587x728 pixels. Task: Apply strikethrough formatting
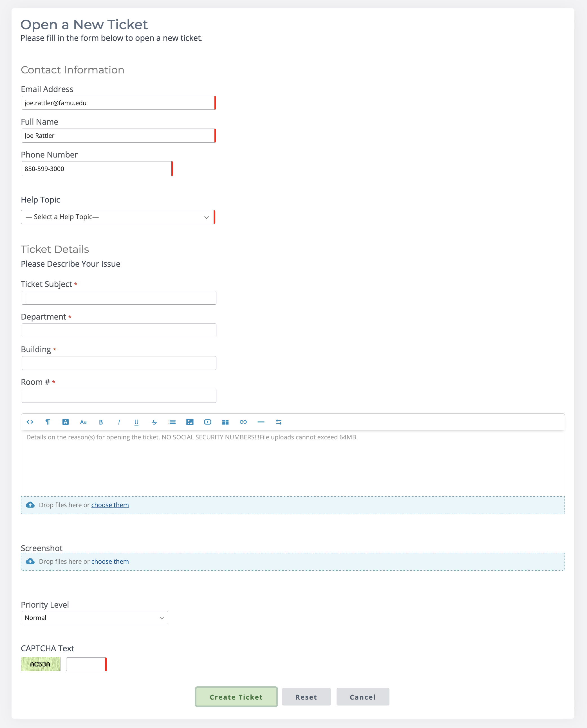[x=154, y=422]
